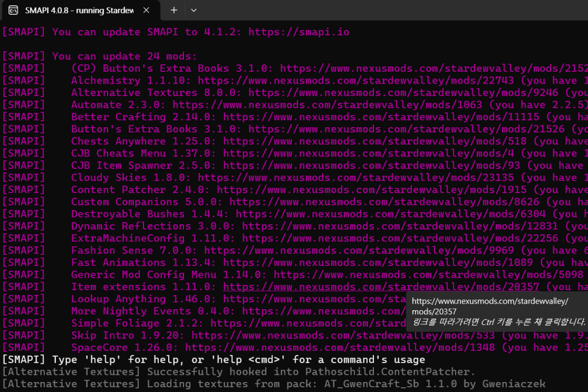Image resolution: width=588 pixels, height=392 pixels.
Task: Click the 'SpaceCore 1.26.0' mod name
Action: point(125,347)
